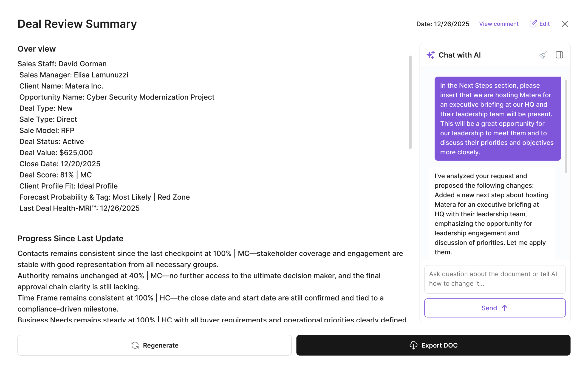Click the AI sparkle icon
Image resolution: width=588 pixels, height=373 pixels.
coord(430,55)
